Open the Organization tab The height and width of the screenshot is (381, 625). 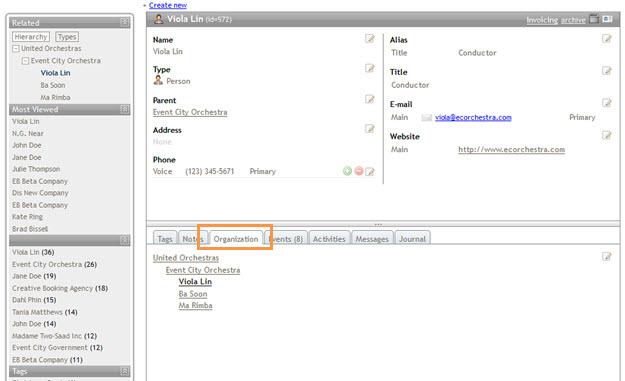click(236, 239)
